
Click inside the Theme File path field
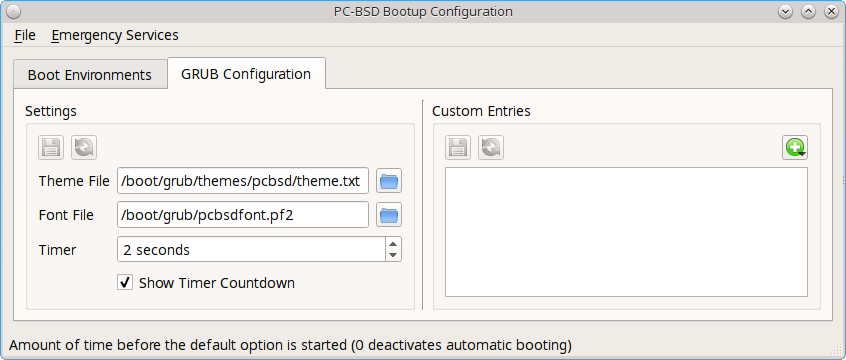tap(243, 181)
